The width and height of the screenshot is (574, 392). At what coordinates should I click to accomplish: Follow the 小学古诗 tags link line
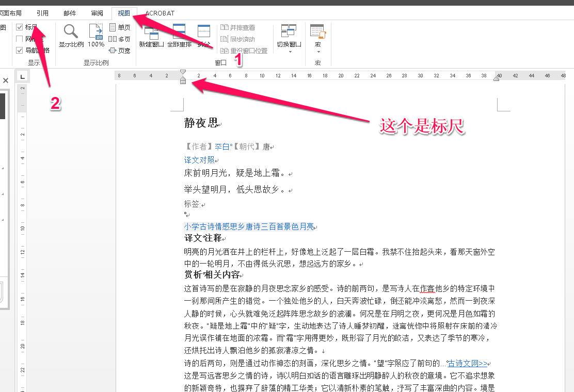pos(249,227)
